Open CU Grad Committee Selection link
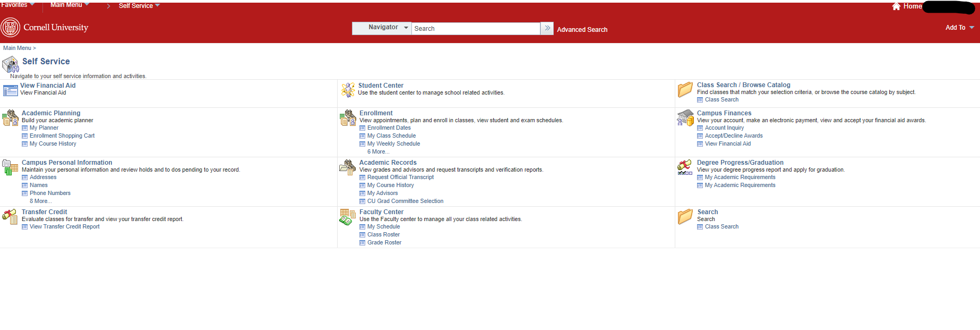The image size is (980, 330). pos(405,201)
